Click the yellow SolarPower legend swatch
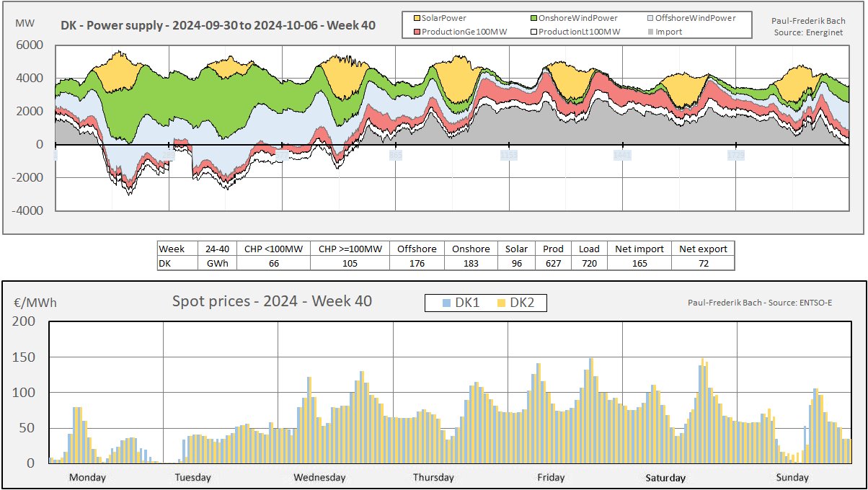This screenshot has width=868, height=490. click(417, 17)
